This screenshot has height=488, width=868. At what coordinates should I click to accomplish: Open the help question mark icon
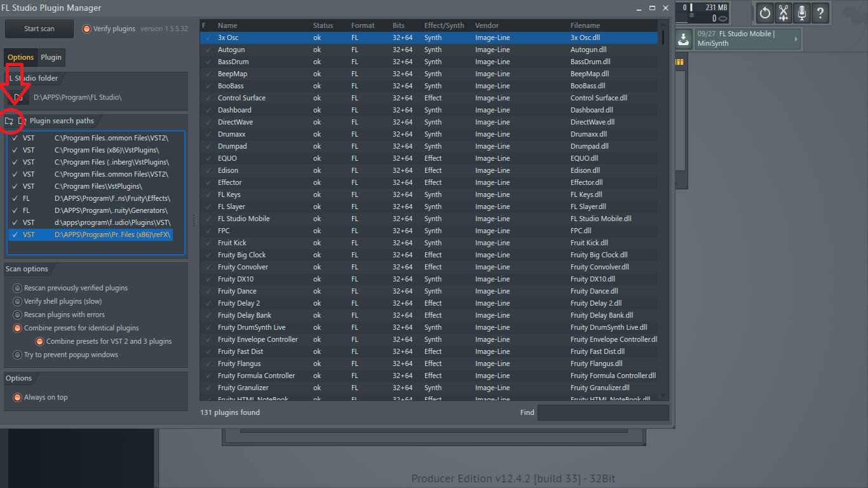pos(820,12)
